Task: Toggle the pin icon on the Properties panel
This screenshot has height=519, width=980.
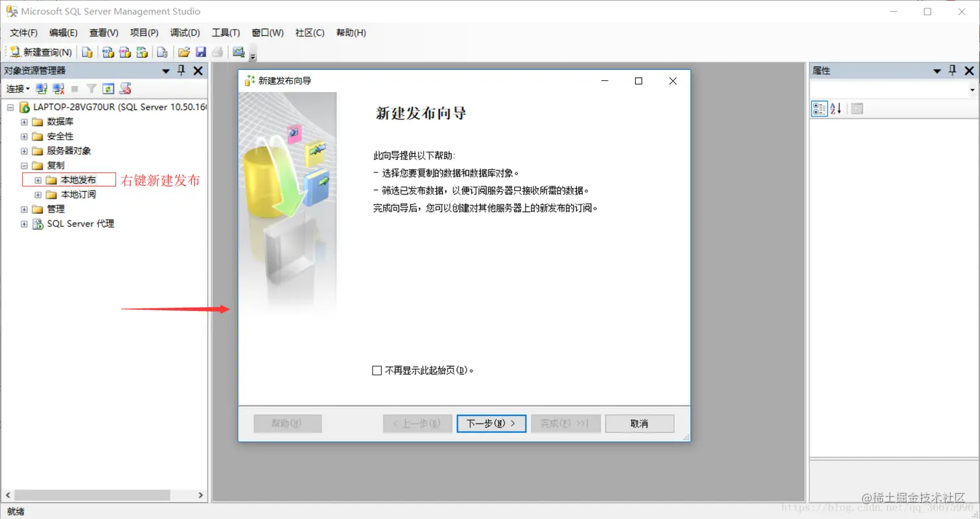Action: (953, 71)
